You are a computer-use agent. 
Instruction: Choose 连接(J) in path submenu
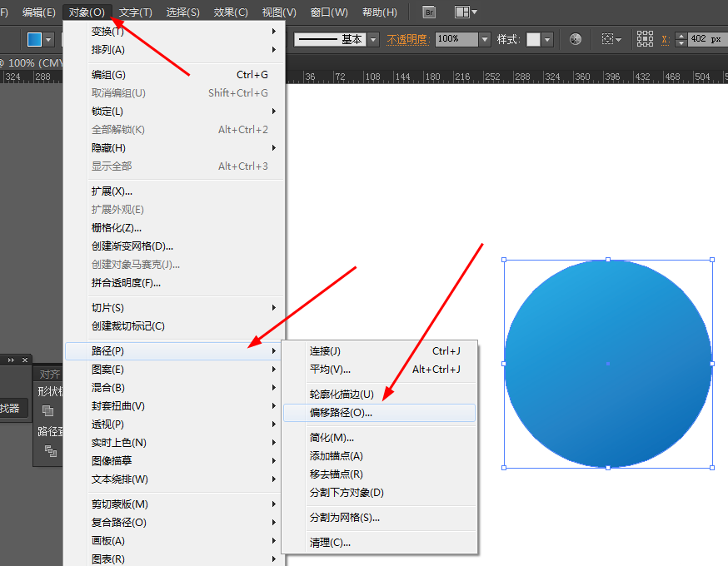tap(379, 351)
